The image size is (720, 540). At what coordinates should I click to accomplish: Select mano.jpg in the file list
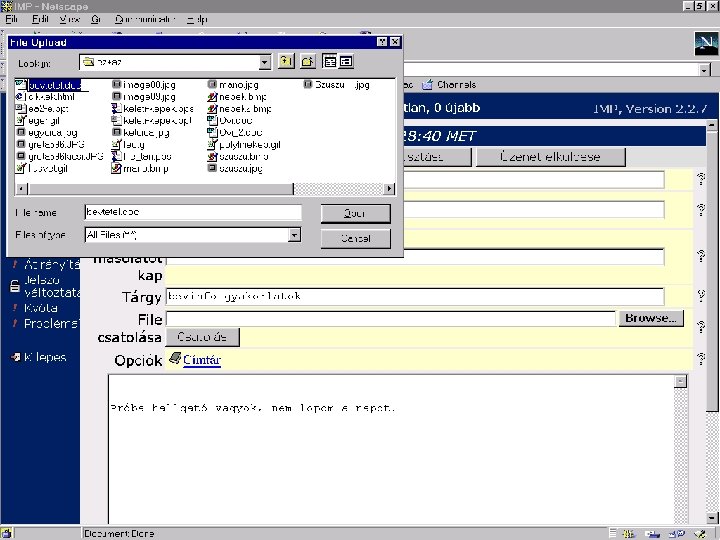[x=233, y=85]
